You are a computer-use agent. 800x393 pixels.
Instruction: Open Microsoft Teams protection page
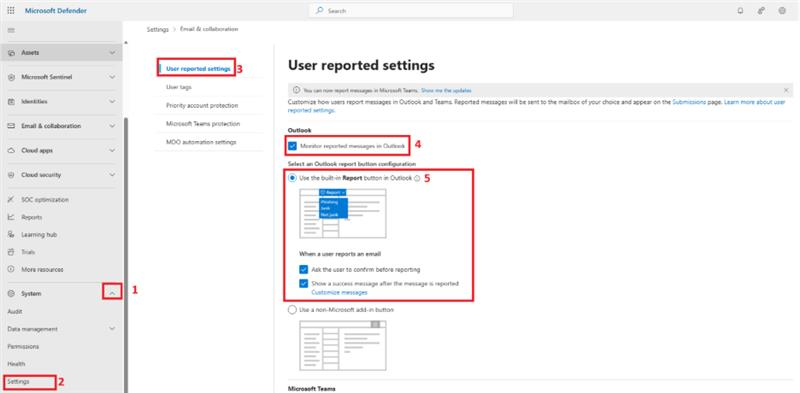[203, 124]
